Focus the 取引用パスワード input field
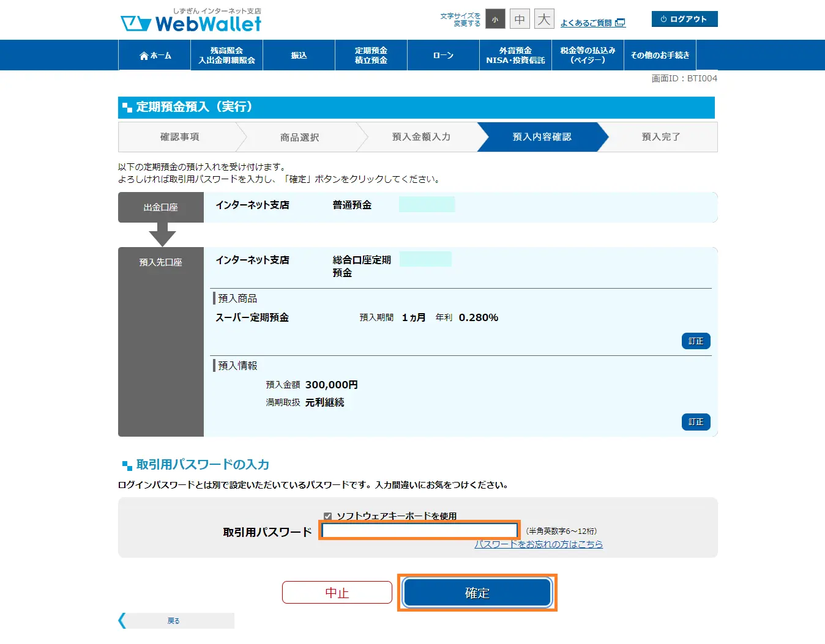The width and height of the screenshot is (825, 644). coord(420,531)
